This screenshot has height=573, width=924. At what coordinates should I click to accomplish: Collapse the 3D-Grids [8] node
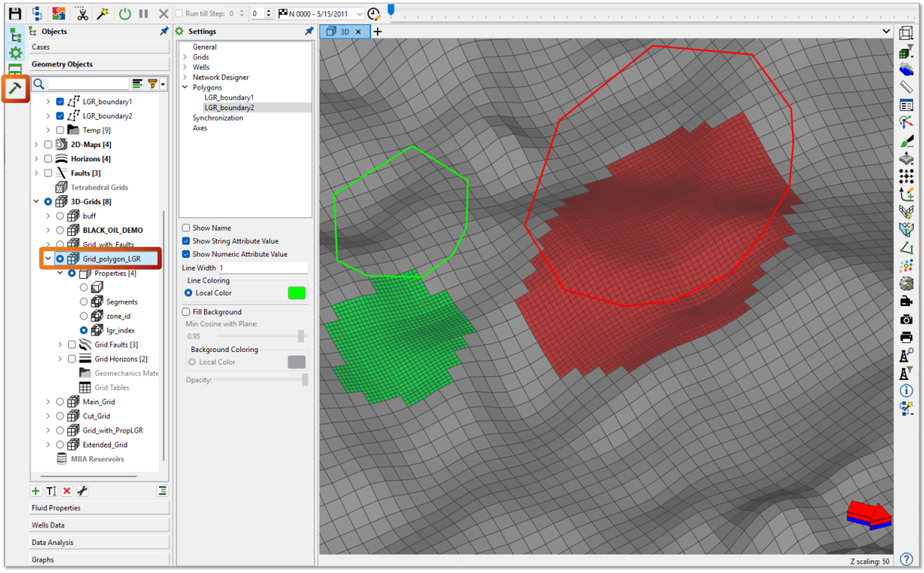(36, 201)
